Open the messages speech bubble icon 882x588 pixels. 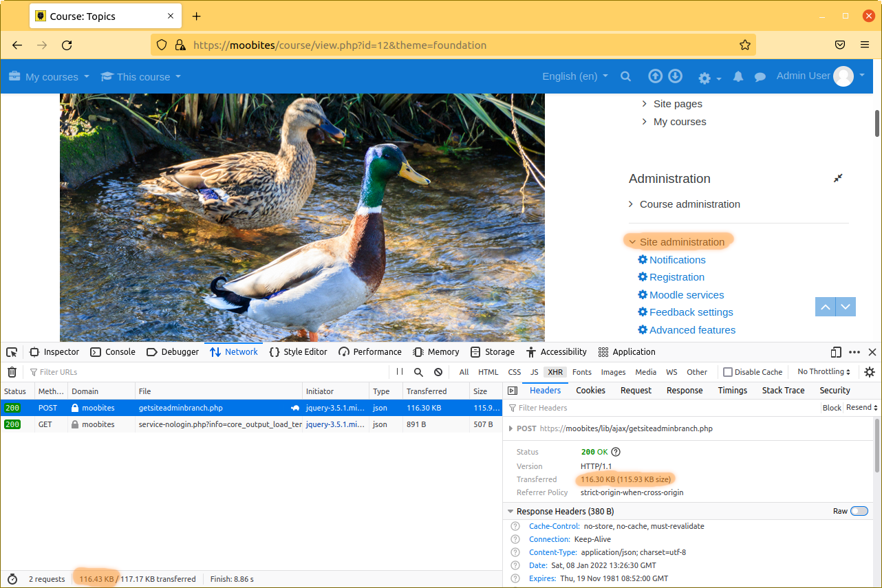[x=760, y=77]
